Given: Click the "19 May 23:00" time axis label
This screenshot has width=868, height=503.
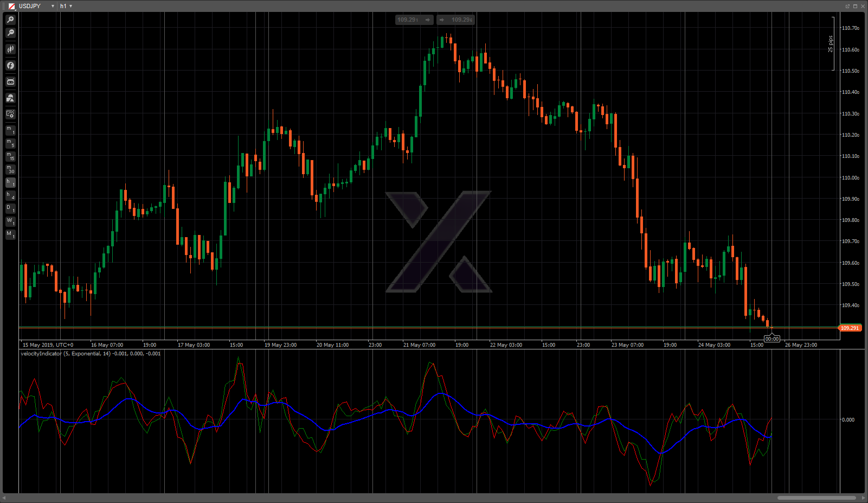Looking at the screenshot, I should [x=280, y=345].
